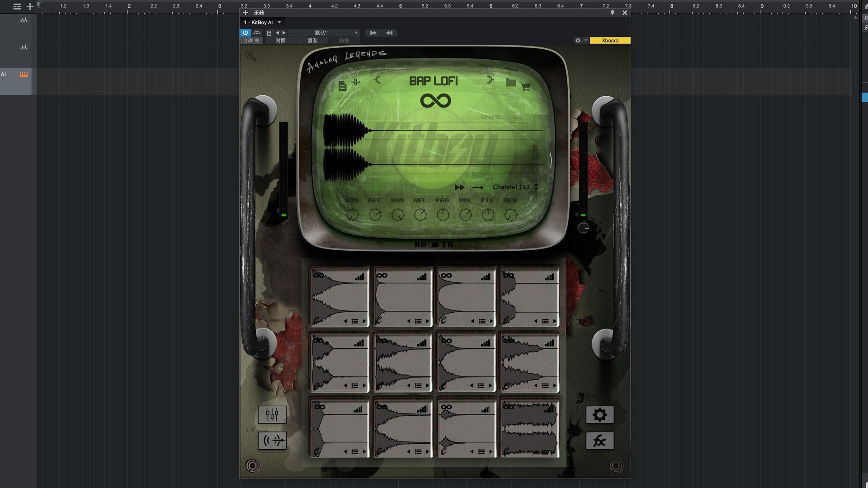The height and width of the screenshot is (488, 868).
Task: Click the skip-to-end arrow bar button
Action: click(x=389, y=33)
